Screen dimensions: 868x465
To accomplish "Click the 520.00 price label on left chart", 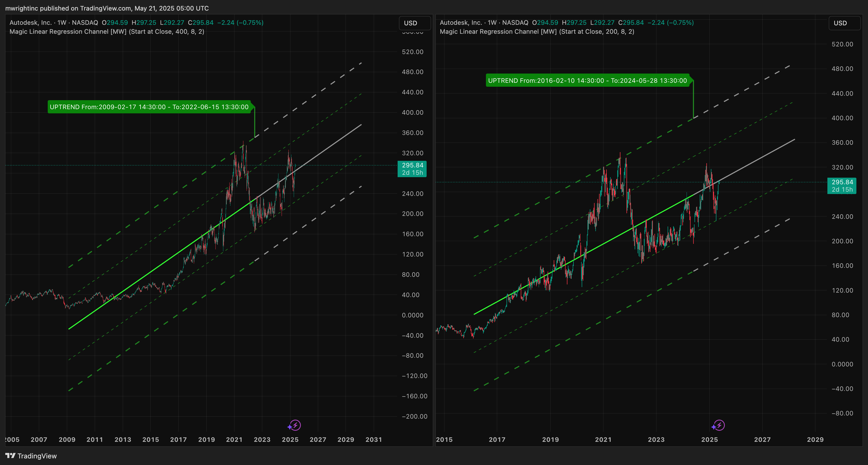I will click(412, 52).
